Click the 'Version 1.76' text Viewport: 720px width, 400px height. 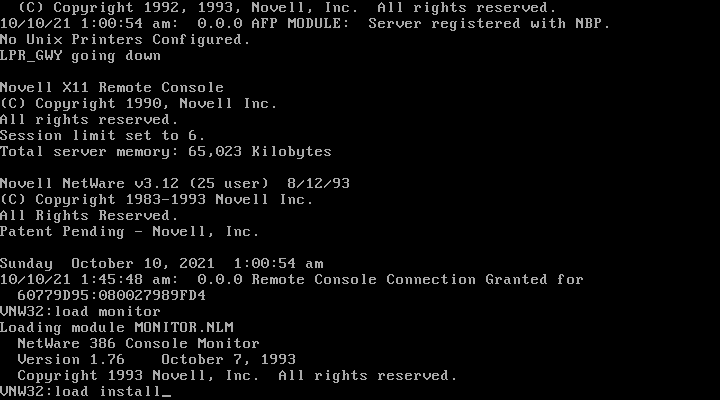71,360
